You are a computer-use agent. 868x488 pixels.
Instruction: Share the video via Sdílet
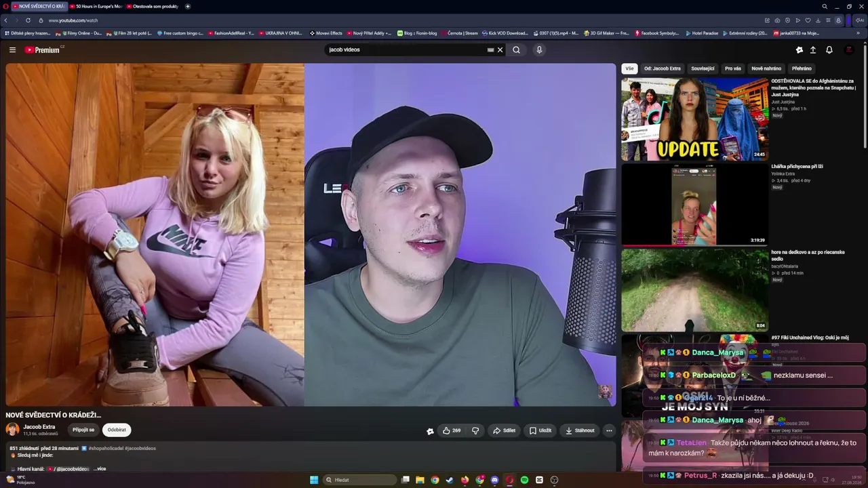point(504,430)
